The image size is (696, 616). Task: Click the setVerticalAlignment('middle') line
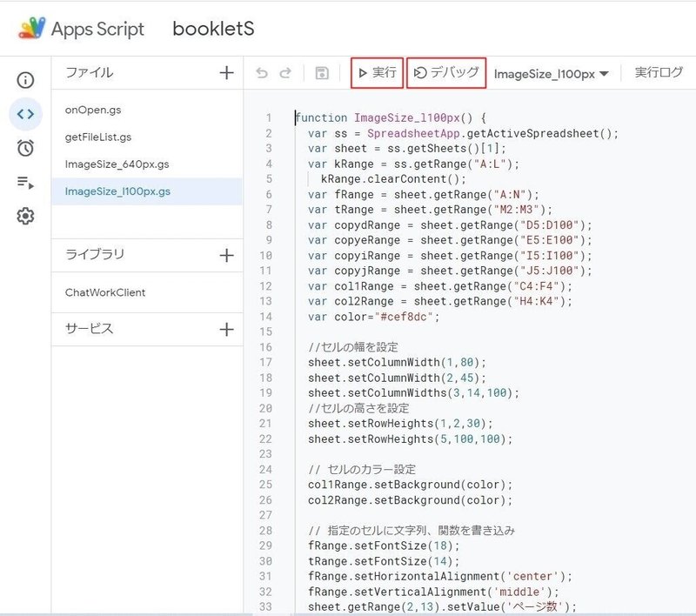pos(433,592)
